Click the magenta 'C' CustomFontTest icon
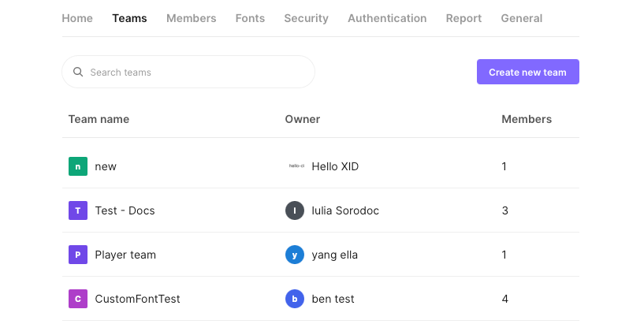This screenshot has height=324, width=644. pyautogui.click(x=77, y=299)
